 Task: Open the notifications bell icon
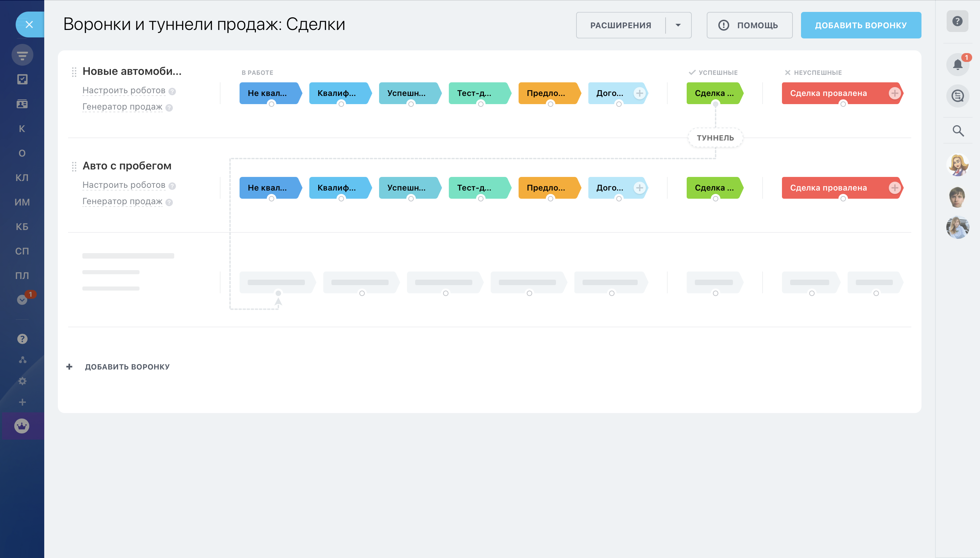958,64
